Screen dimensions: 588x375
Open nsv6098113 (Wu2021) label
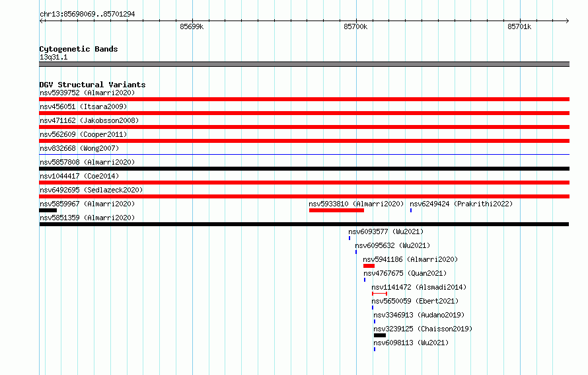pos(411,343)
